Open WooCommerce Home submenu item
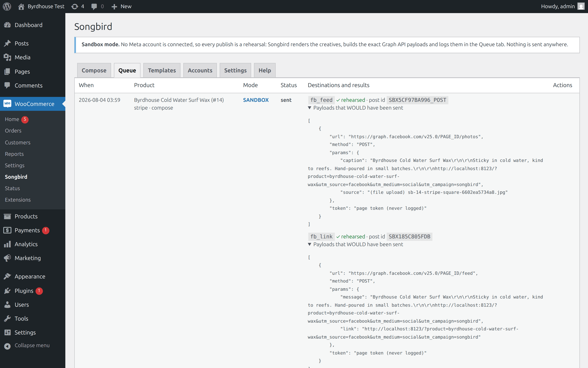588x368 pixels. coord(12,119)
